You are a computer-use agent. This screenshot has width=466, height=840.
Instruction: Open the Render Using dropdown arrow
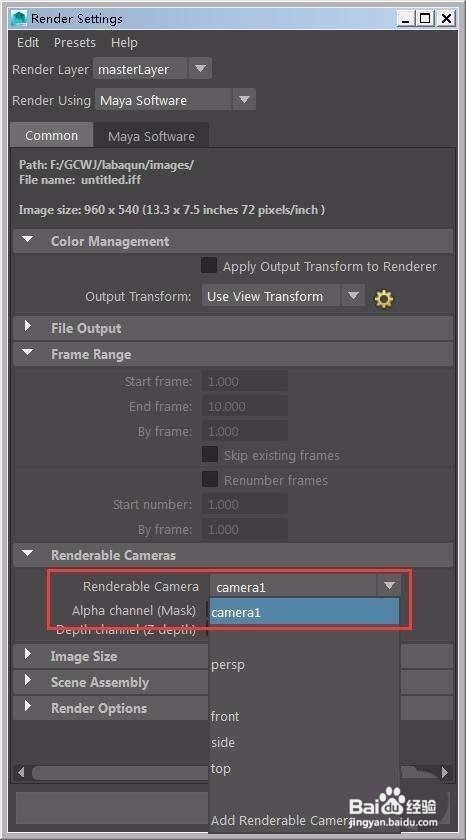[244, 100]
